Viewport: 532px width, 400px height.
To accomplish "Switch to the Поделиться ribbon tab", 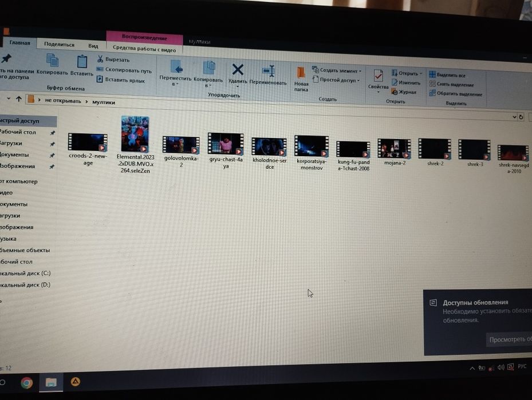I will [x=59, y=45].
